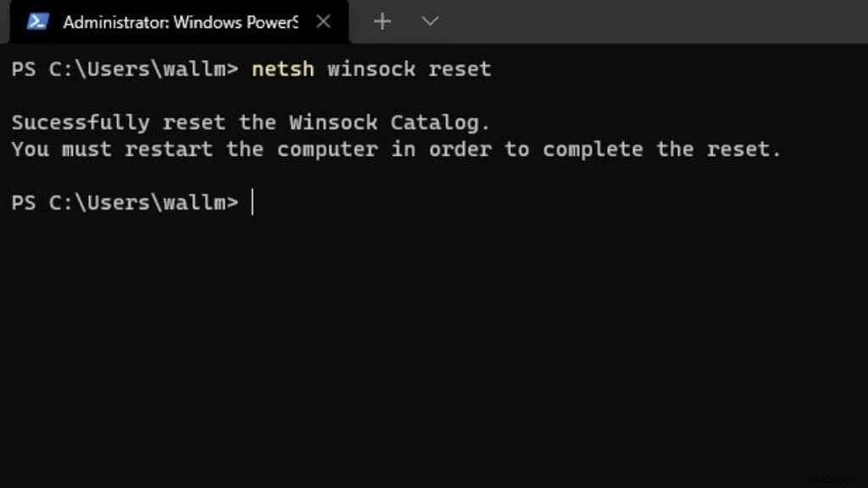The width and height of the screenshot is (868, 488).
Task: Expand the new tab profile dropdown chevron
Action: coord(430,22)
